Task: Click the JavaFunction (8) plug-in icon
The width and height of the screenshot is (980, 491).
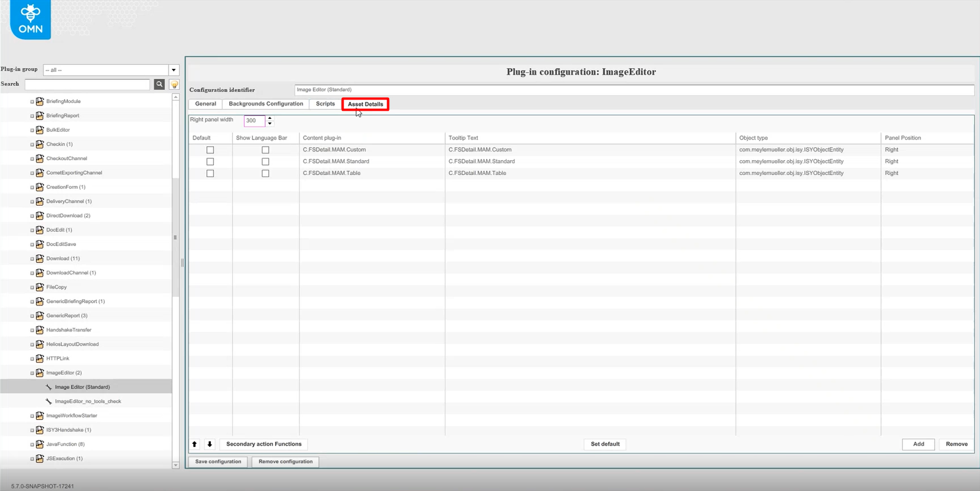Action: tap(40, 444)
